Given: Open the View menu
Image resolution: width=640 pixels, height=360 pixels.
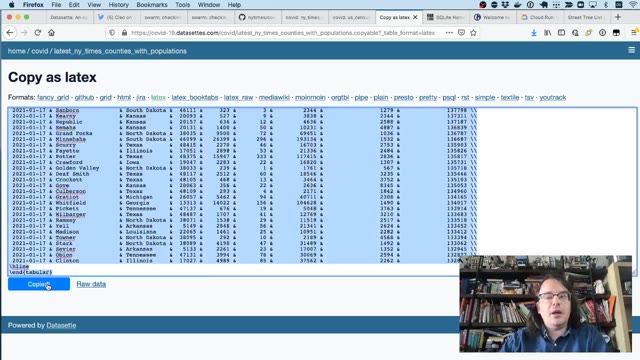Looking at the screenshot, I should click(x=94, y=5).
